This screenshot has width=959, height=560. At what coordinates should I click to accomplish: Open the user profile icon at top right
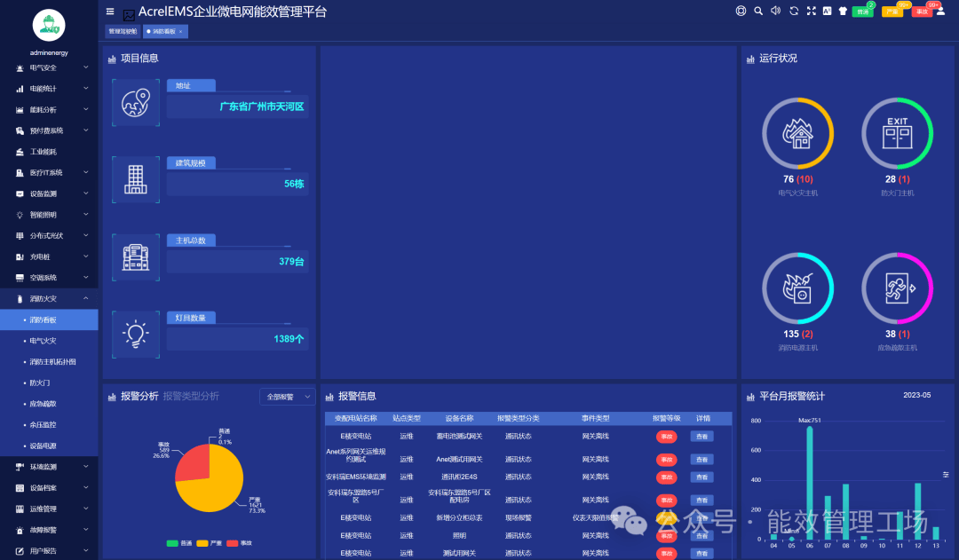[x=940, y=11]
